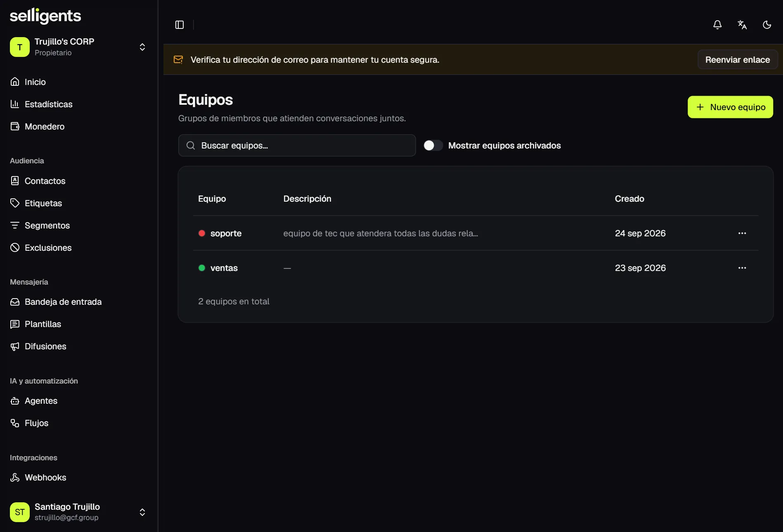The width and height of the screenshot is (783, 532).
Task: Open the language translation icon
Action: [742, 25]
